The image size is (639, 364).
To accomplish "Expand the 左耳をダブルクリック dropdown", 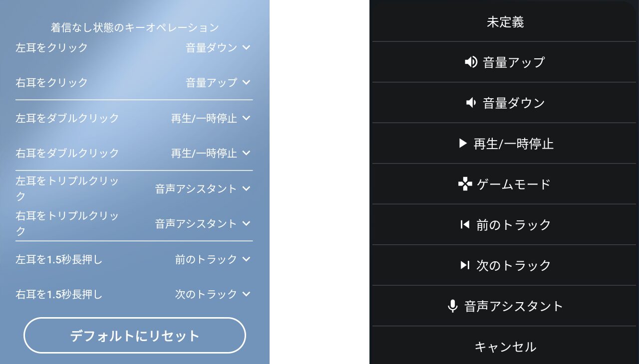I will [211, 118].
